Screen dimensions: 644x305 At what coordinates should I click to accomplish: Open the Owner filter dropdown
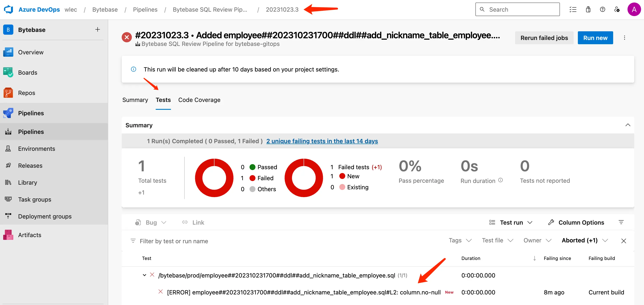click(x=538, y=240)
